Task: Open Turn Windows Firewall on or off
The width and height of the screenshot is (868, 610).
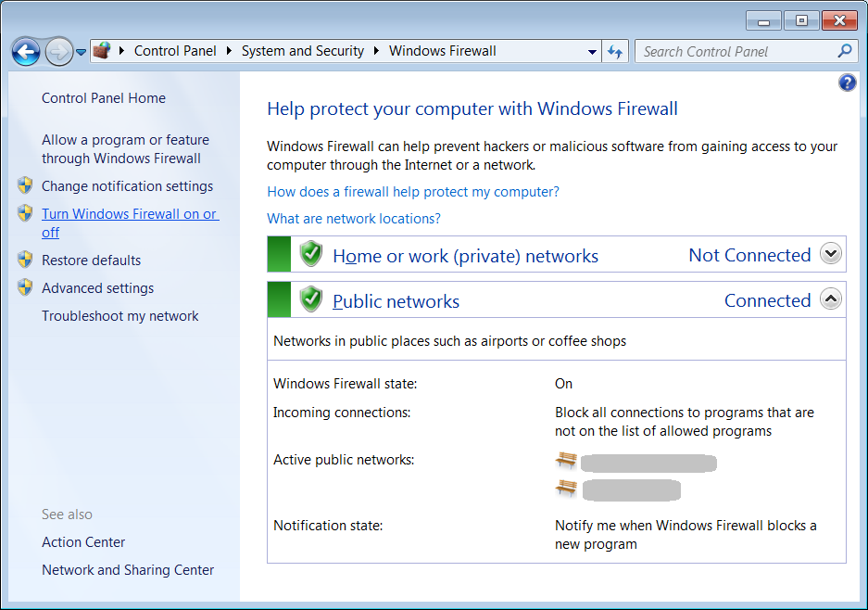Action: pyautogui.click(x=129, y=214)
